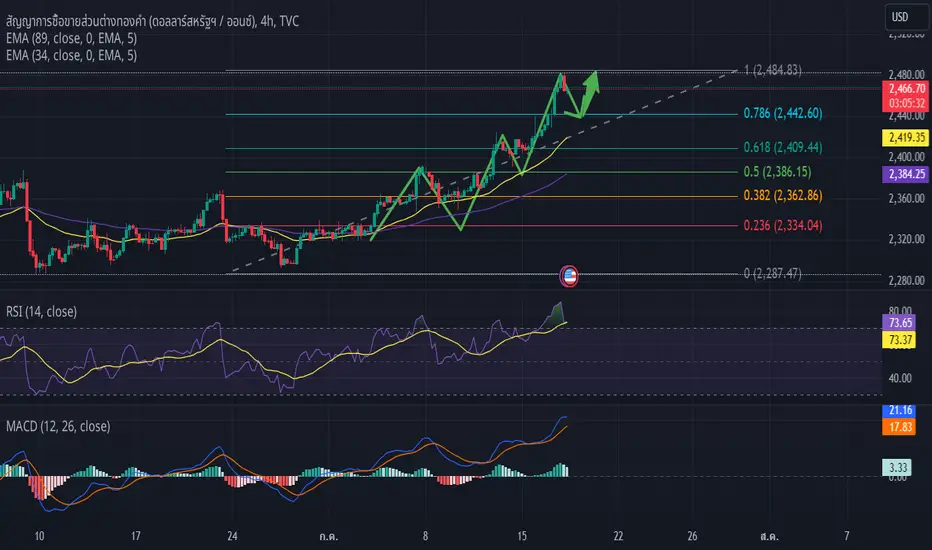Screen dimensions: 932x550
Task: Click the current price tag 2,466.70
Action: coord(906,89)
